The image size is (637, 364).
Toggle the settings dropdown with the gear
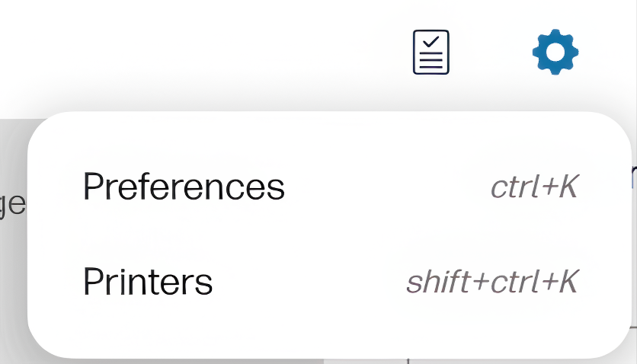555,52
